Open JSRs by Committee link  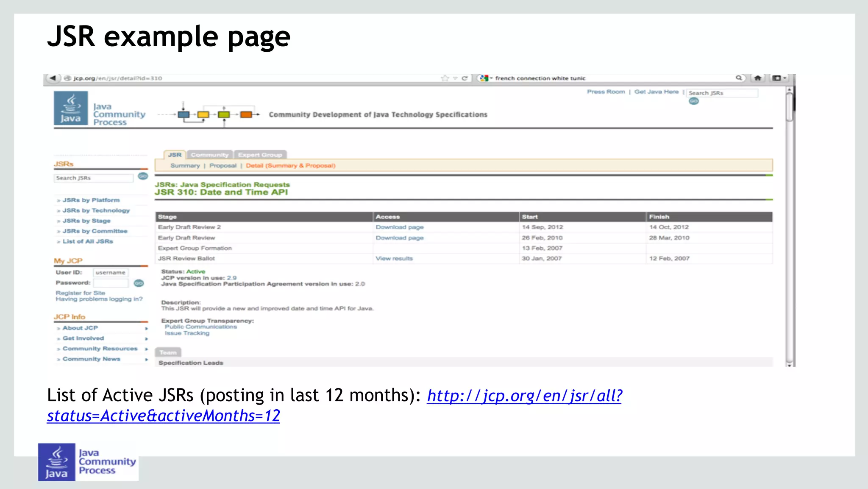pyautogui.click(x=95, y=231)
